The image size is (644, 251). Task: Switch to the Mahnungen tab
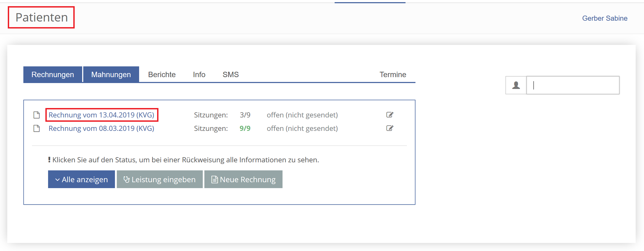111,74
